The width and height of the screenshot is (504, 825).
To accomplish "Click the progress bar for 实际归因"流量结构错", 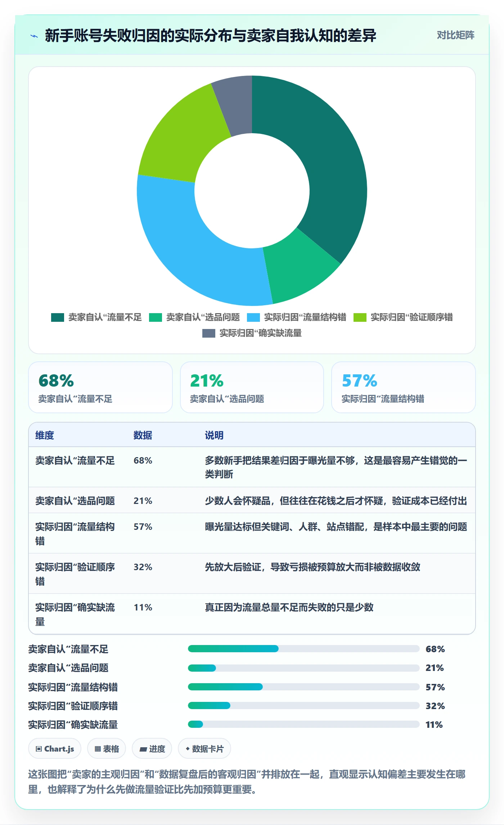I will click(x=304, y=687).
